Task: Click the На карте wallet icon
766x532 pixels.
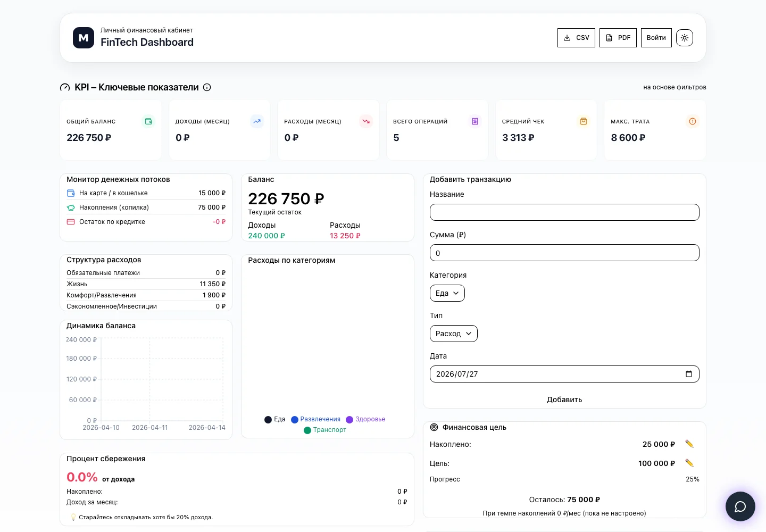Action: (x=71, y=193)
